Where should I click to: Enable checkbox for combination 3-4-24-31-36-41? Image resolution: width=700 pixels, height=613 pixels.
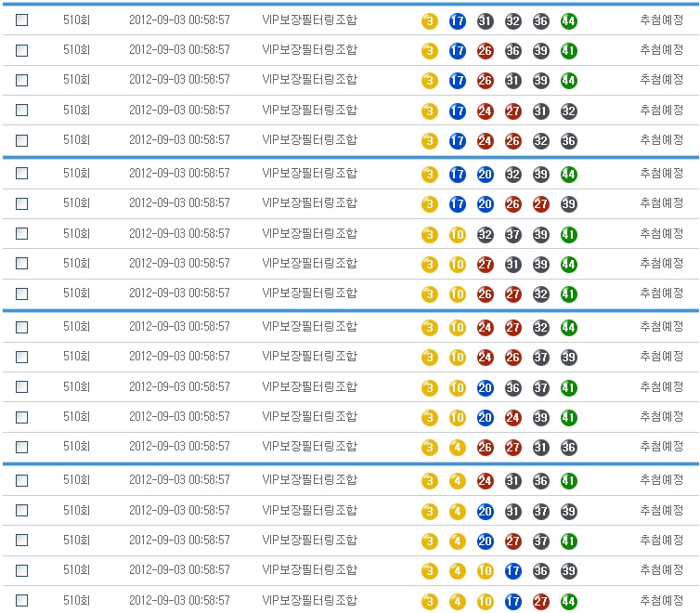pyautogui.click(x=21, y=480)
